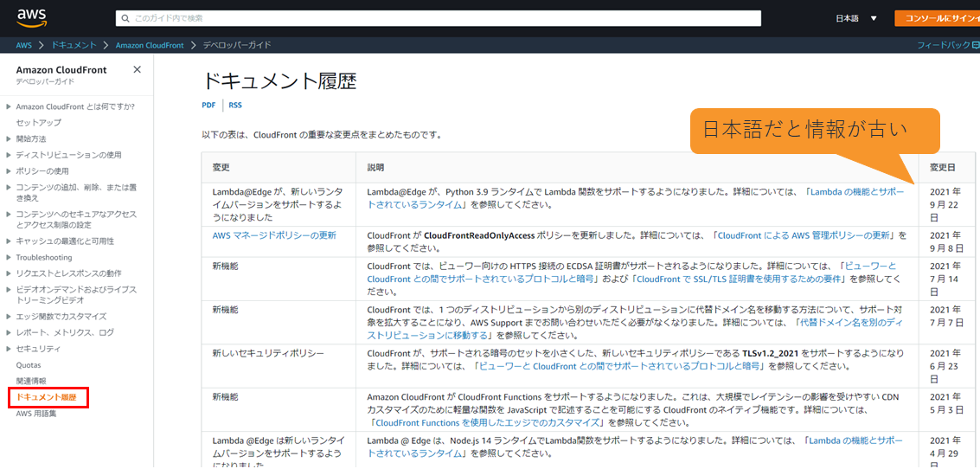Open the RSS feed link
Viewport: 980px width, 469px height.
(235, 105)
